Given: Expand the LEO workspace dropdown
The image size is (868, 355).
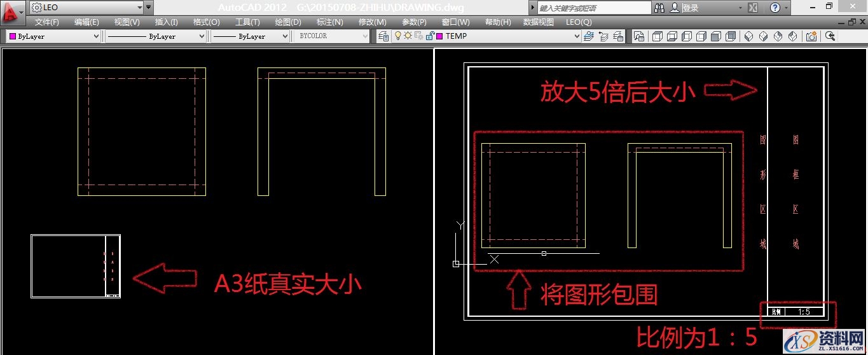Looking at the screenshot, I should [139, 8].
